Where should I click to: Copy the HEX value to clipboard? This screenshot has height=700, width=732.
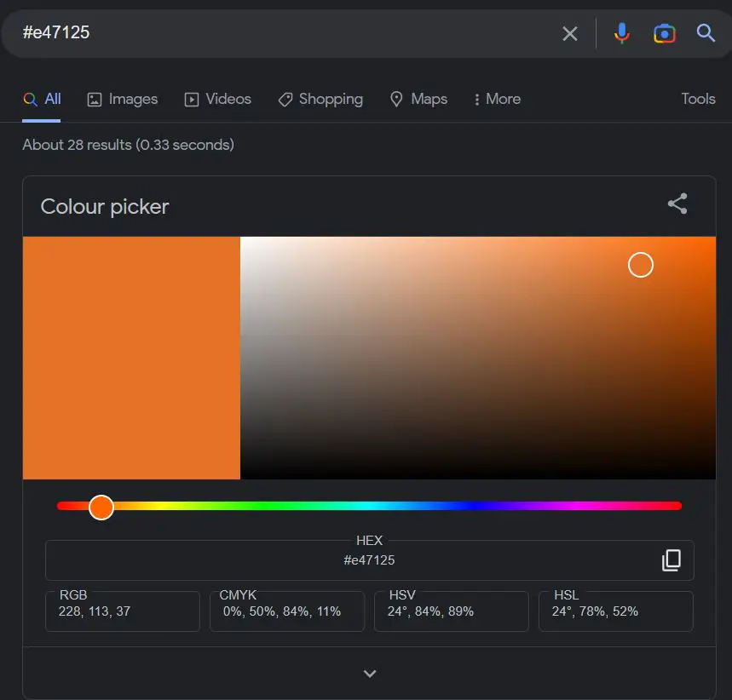click(x=671, y=560)
